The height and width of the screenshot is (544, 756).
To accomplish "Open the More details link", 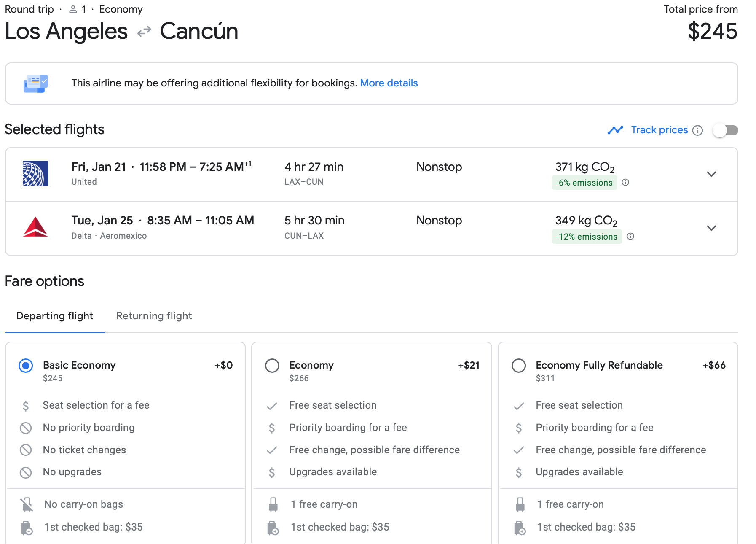I will 389,83.
